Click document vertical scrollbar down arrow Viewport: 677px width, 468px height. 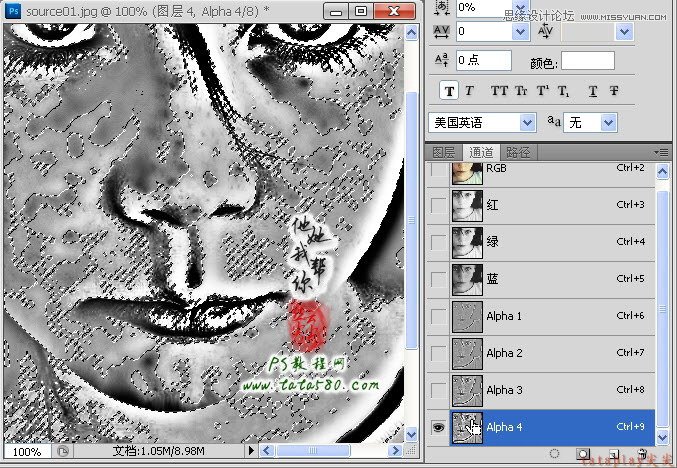(411, 434)
